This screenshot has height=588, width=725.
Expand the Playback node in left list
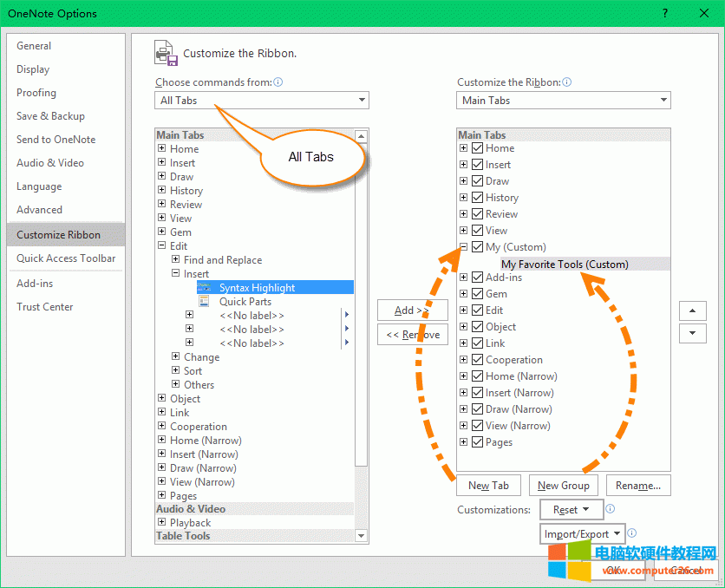coord(162,523)
